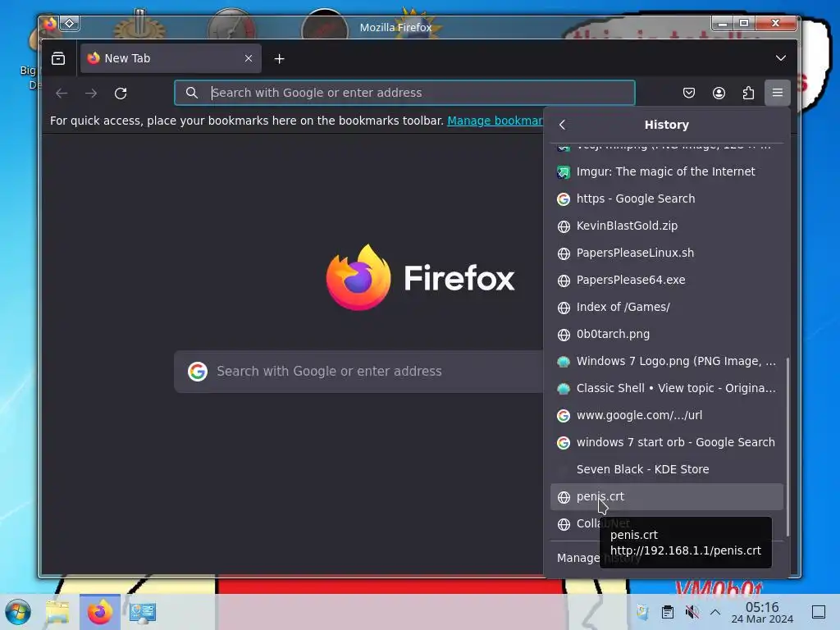Viewport: 840px width, 630px height.
Task: Close the New Tab tab
Action: [248, 58]
